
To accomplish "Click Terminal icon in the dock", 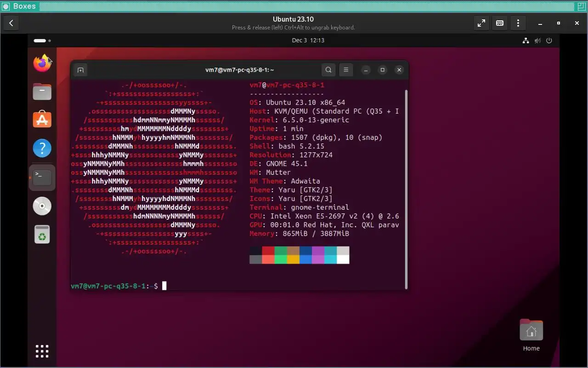I will click(42, 177).
